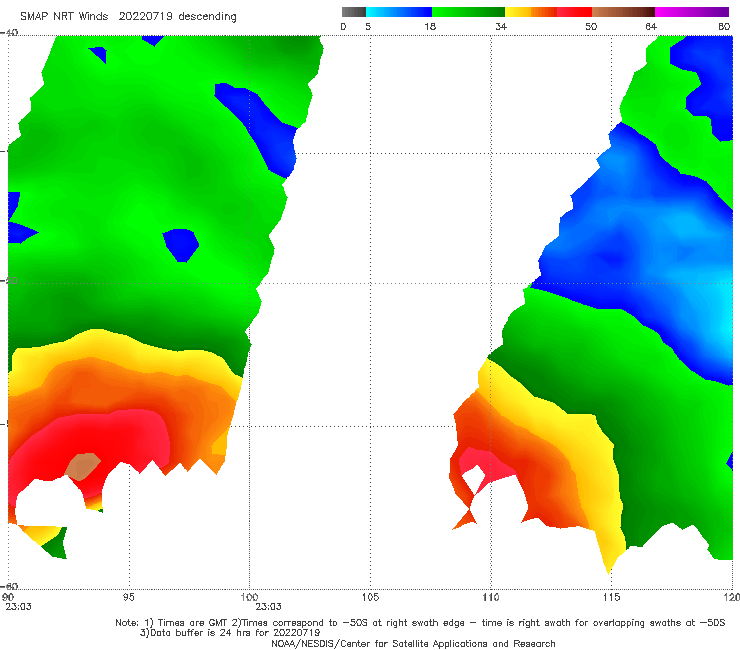Click the small blue oval patch in the left swath

180,245
